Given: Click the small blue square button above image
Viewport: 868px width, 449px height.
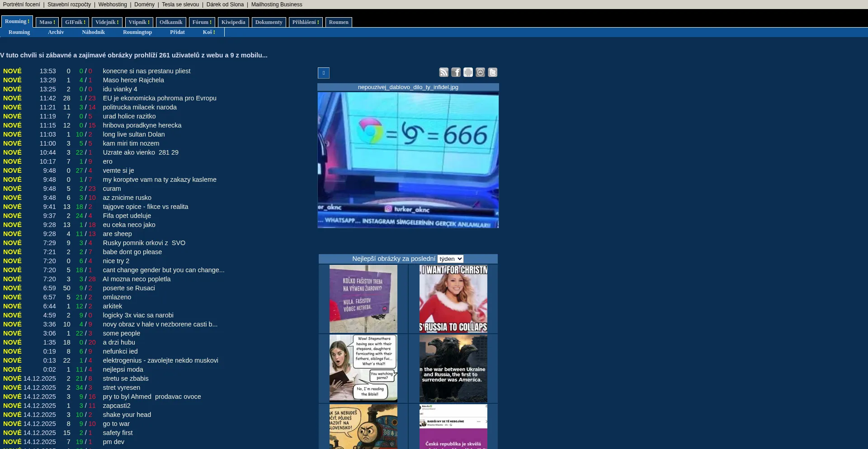Looking at the screenshot, I should tap(324, 73).
